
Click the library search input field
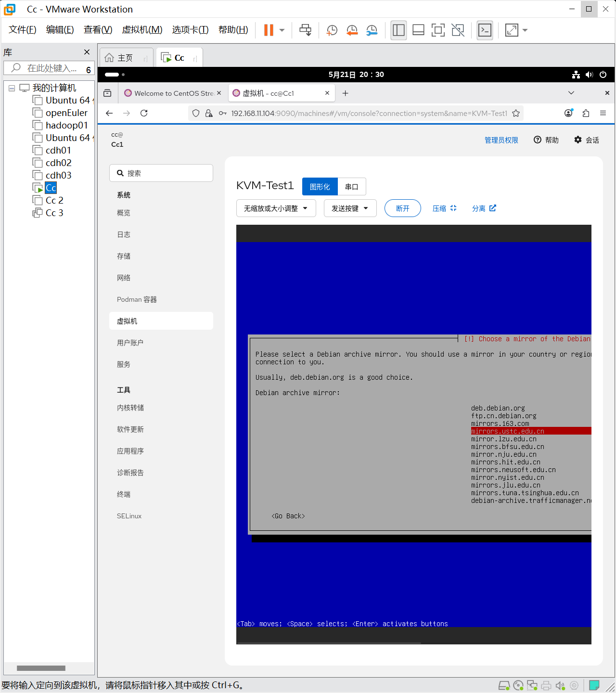(49, 68)
